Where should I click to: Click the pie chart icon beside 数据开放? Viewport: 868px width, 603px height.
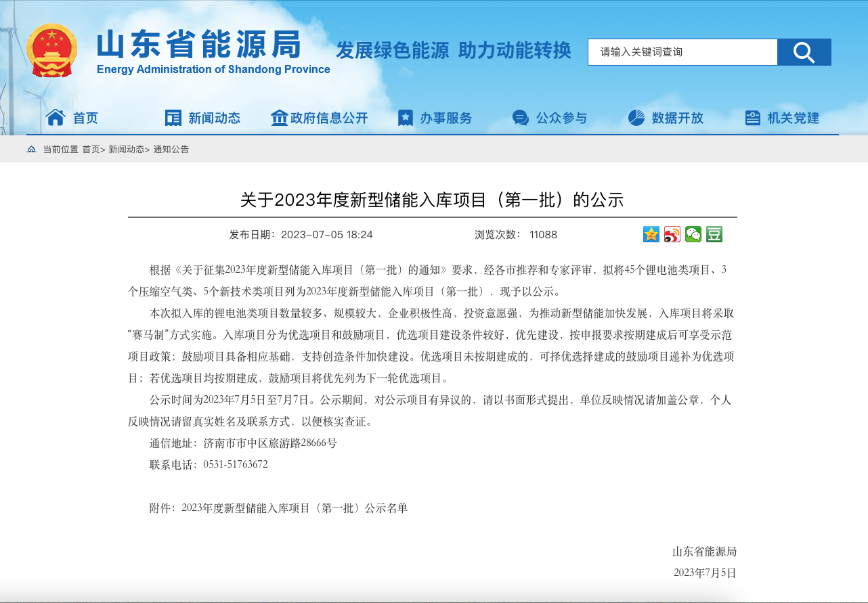pyautogui.click(x=636, y=118)
